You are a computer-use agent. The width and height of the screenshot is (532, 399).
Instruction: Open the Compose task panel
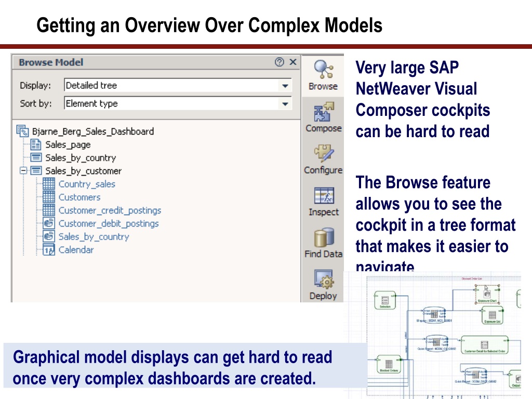(323, 117)
